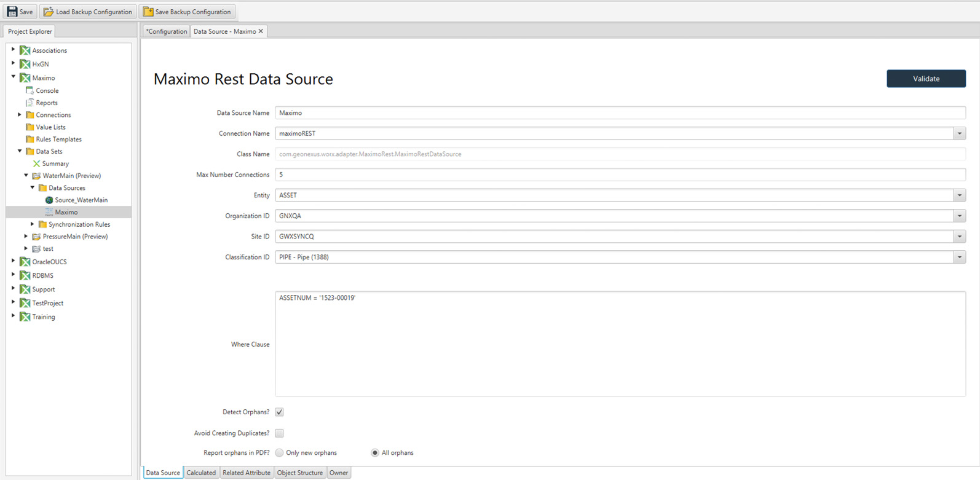Click the Save Backup Configuration icon
This screenshot has height=480, width=980.
(x=148, y=12)
